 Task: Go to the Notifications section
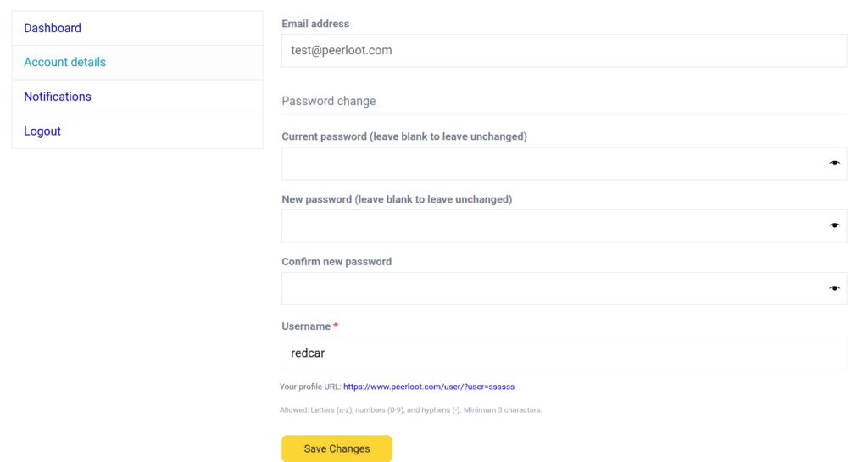pyautogui.click(x=58, y=97)
